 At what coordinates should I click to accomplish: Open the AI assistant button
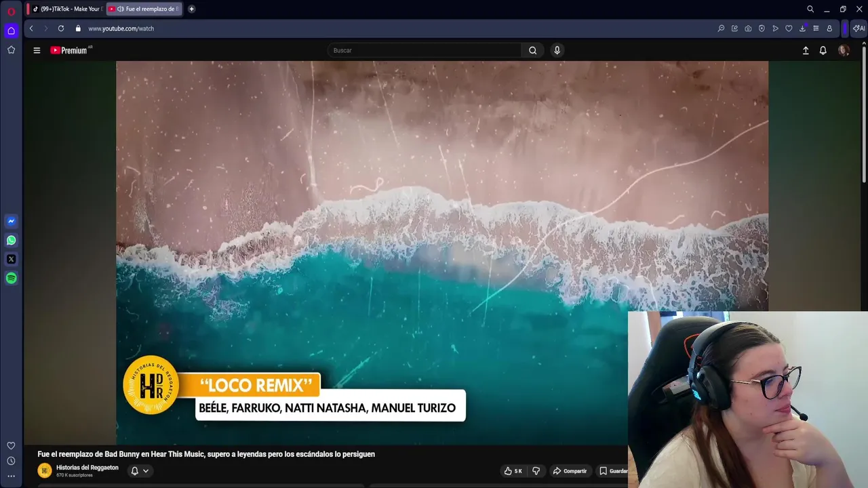click(x=859, y=28)
